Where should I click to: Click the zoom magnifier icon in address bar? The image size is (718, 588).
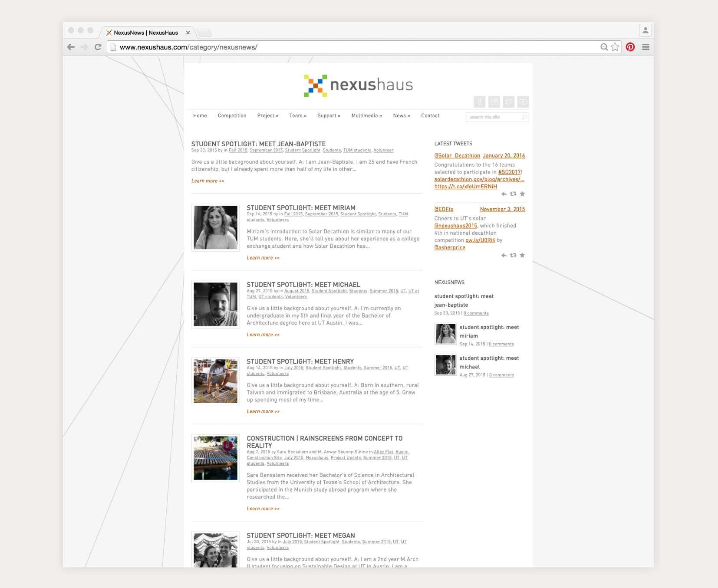click(x=604, y=47)
